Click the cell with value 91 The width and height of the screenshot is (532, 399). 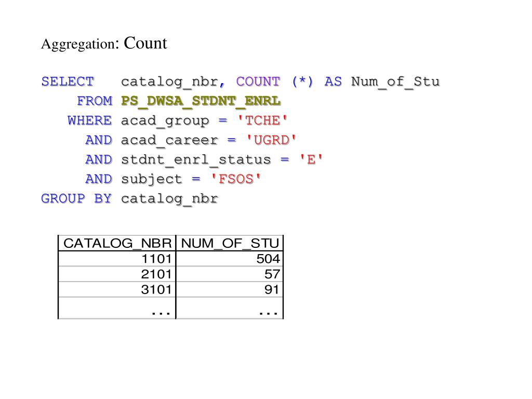[x=230, y=289]
